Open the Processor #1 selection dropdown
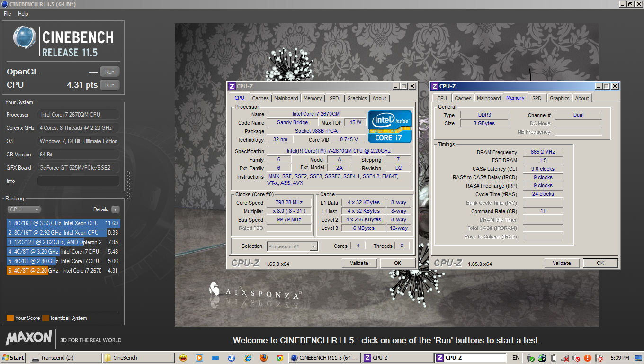Viewport: 644px width, 364px height. 292,246
